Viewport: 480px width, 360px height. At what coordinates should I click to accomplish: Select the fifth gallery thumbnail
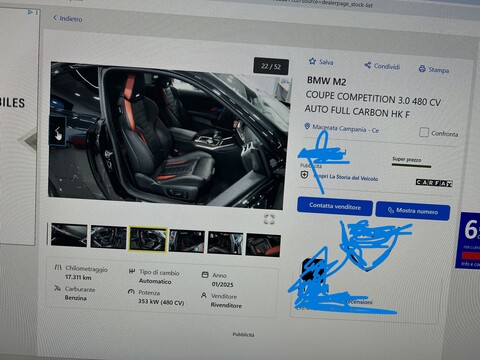(225, 243)
